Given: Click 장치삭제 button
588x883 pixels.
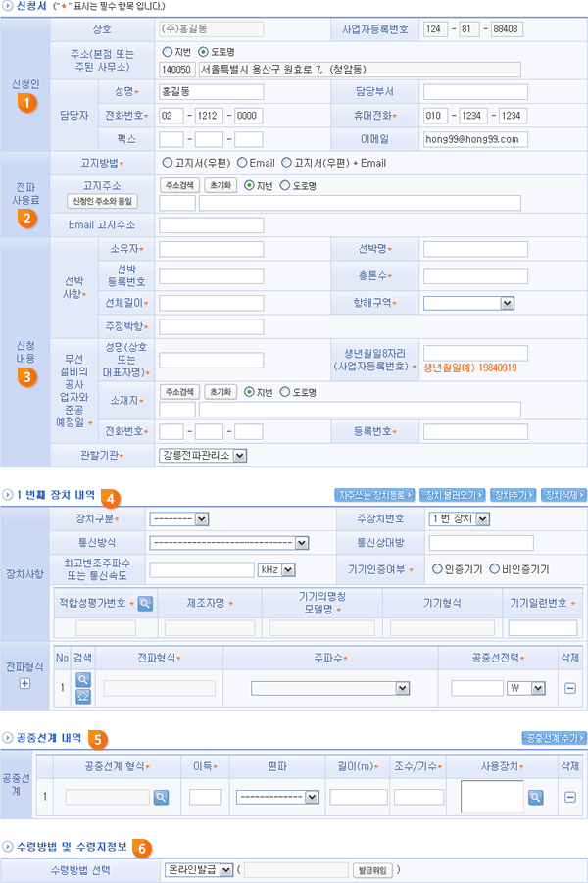Looking at the screenshot, I should 563,495.
